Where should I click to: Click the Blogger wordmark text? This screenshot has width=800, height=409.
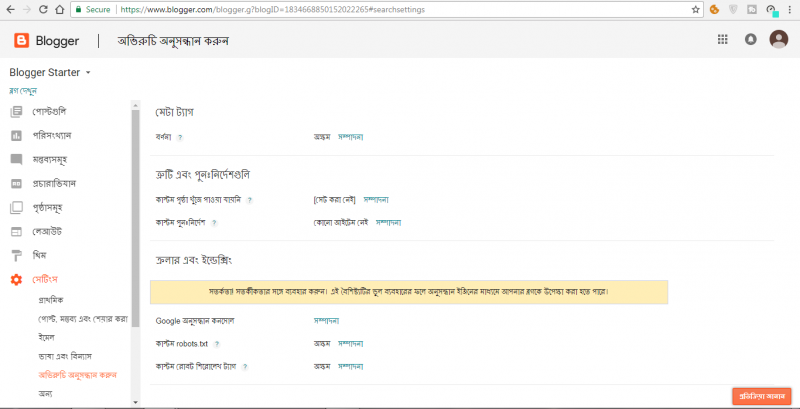[x=57, y=41]
